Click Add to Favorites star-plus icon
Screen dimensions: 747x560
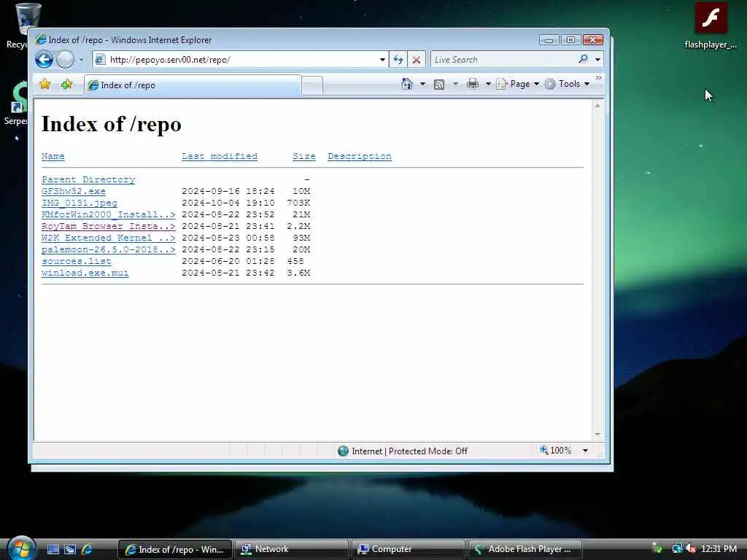(66, 85)
